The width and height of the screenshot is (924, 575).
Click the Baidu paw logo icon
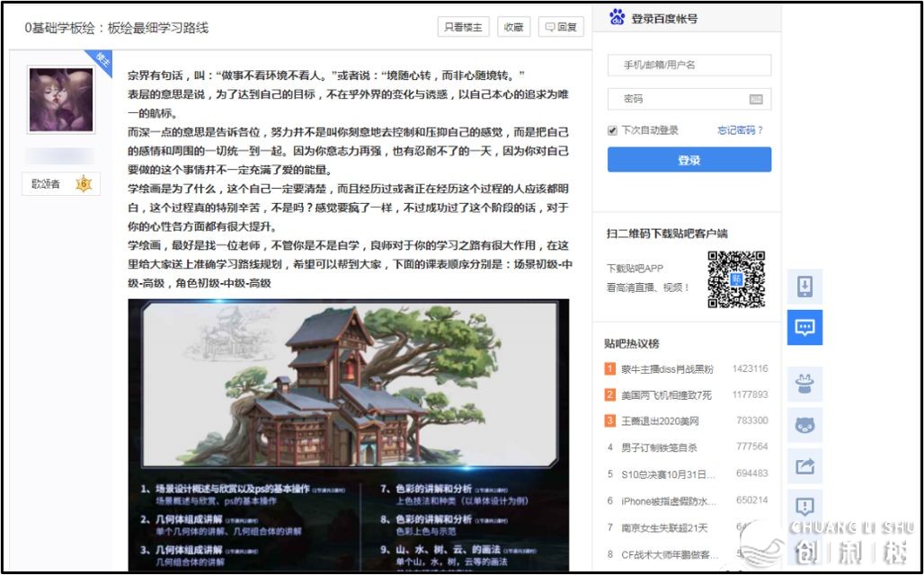pyautogui.click(x=617, y=17)
